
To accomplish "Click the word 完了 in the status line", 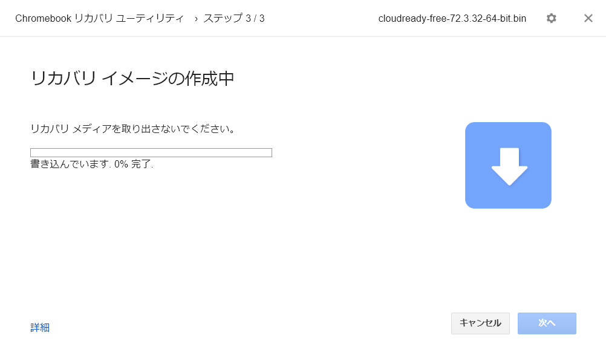I will tap(141, 164).
